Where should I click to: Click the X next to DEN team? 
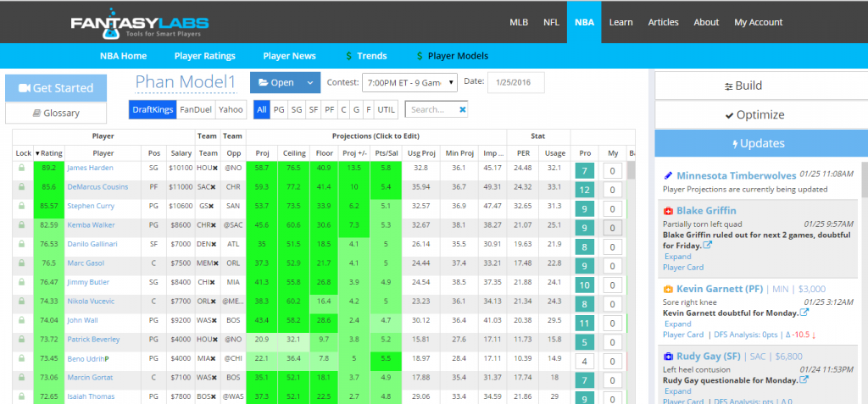(214, 245)
